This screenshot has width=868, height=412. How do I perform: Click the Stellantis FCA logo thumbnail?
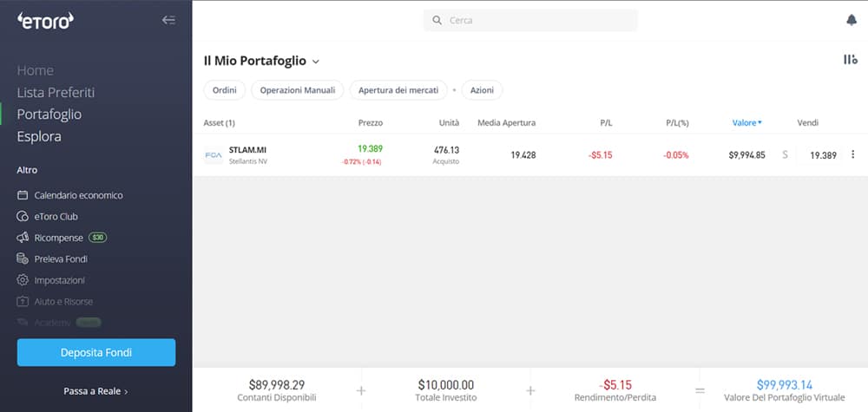click(214, 155)
